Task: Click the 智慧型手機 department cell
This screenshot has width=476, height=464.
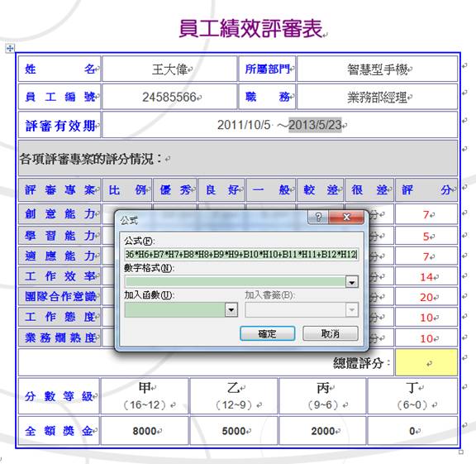Action: pyautogui.click(x=378, y=69)
